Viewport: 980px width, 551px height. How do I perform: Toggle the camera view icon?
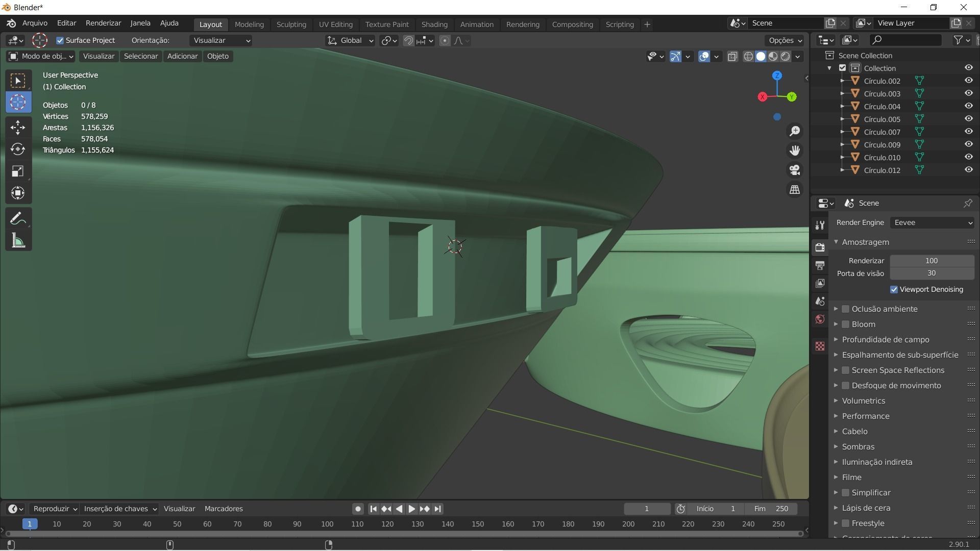(795, 170)
